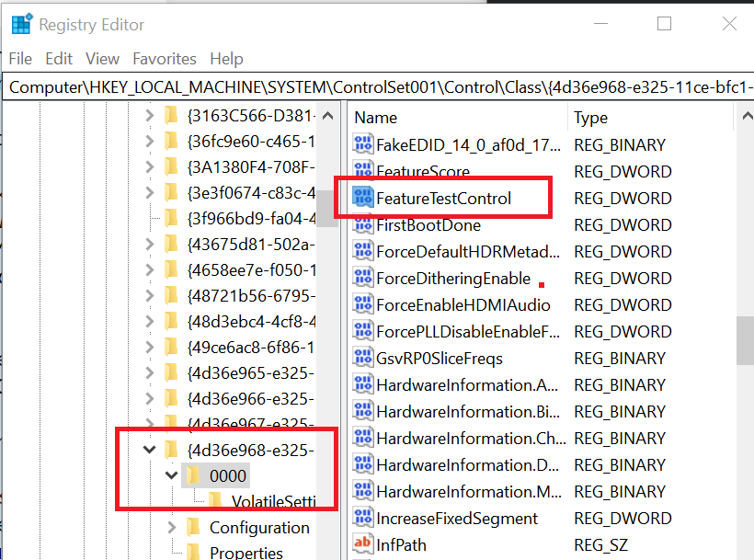Screen dimensions: 754x560
Task: Expand the Configuration key
Action: pos(172,527)
